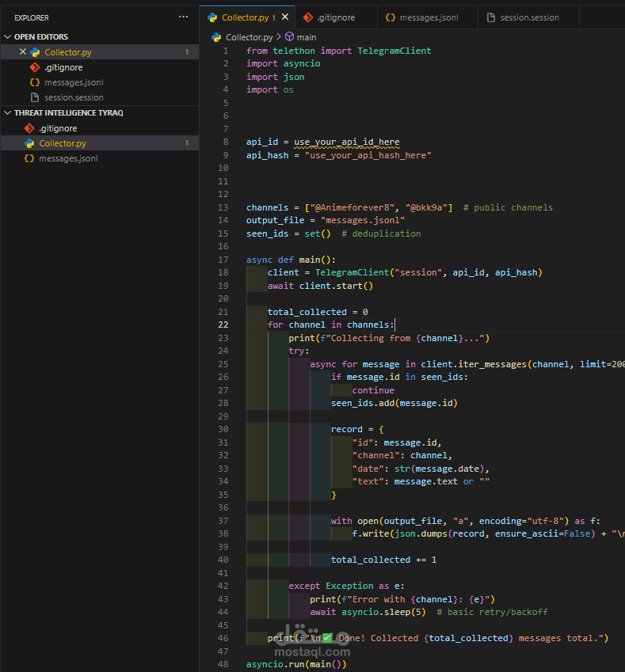Click '"date": str(message.date),' line
625x672 pixels.
421,469
